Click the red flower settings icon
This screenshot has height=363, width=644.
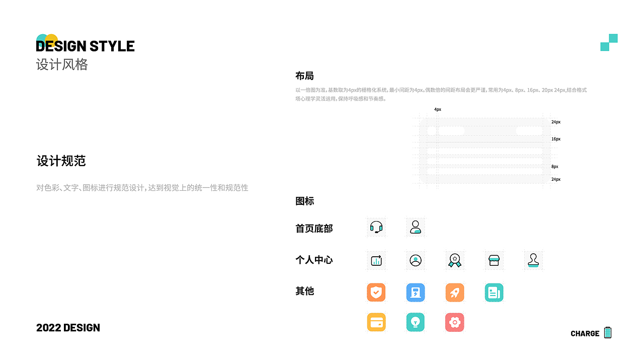click(x=455, y=322)
